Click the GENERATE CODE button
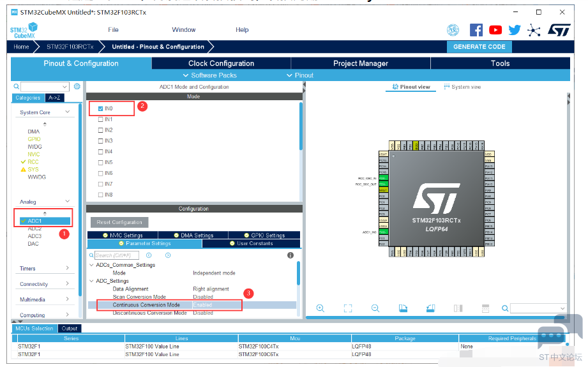The height and width of the screenshot is (367, 588). pyautogui.click(x=479, y=47)
